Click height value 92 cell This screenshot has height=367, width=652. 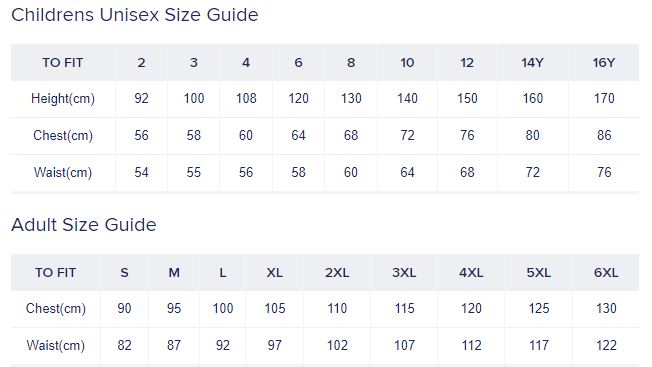tap(141, 99)
